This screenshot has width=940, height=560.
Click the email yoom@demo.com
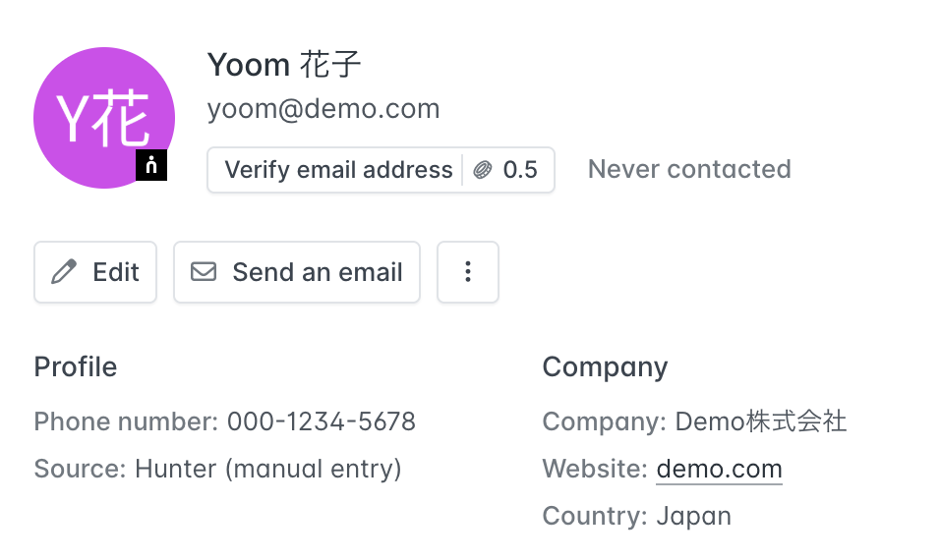[323, 109]
